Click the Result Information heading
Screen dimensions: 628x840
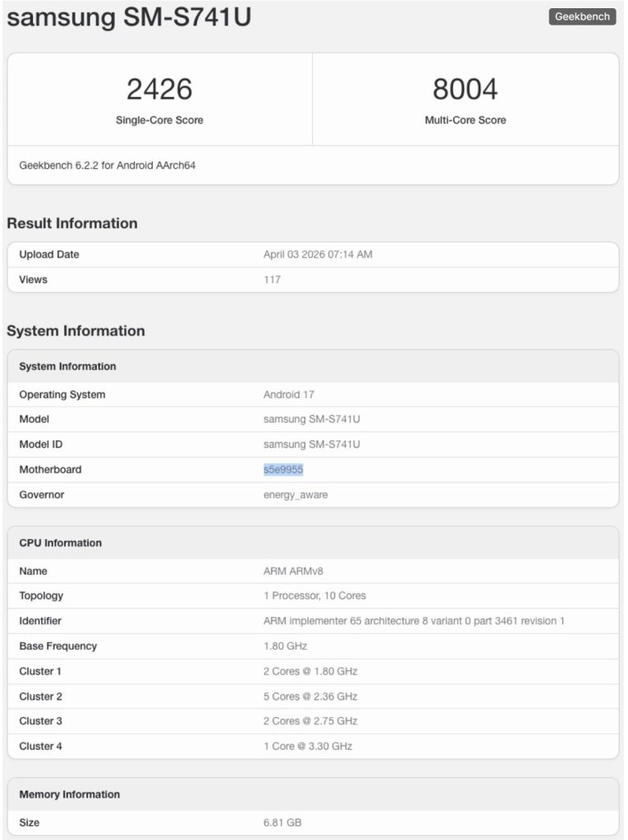pos(72,223)
